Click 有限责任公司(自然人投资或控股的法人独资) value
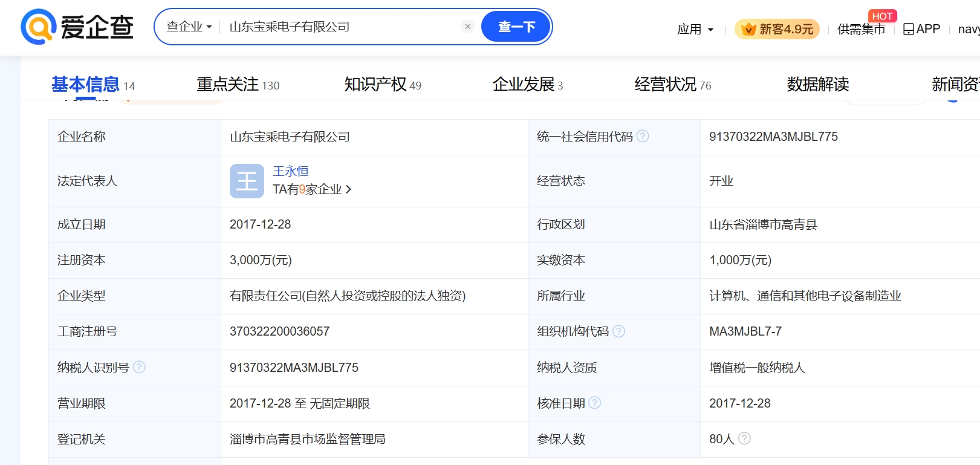This screenshot has height=465, width=980. pos(348,296)
